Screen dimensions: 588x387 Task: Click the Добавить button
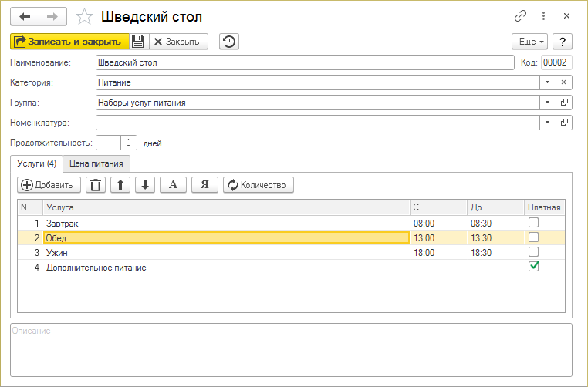coord(49,185)
